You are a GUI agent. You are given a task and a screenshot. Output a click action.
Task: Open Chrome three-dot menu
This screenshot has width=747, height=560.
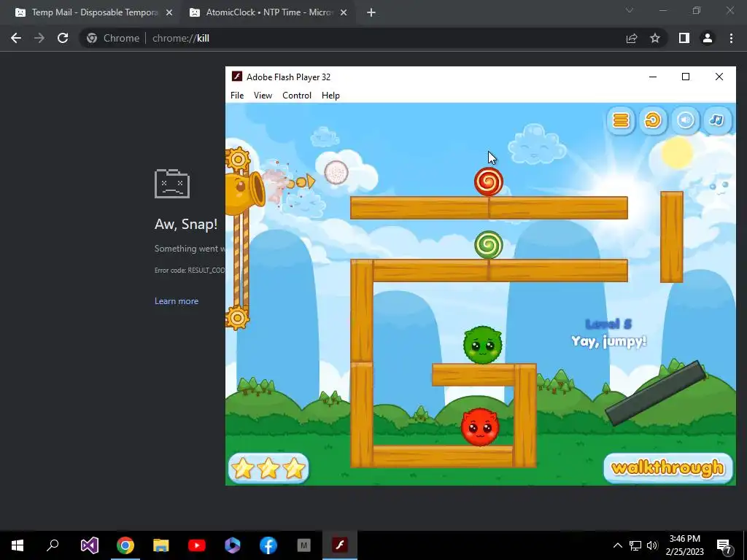click(731, 38)
